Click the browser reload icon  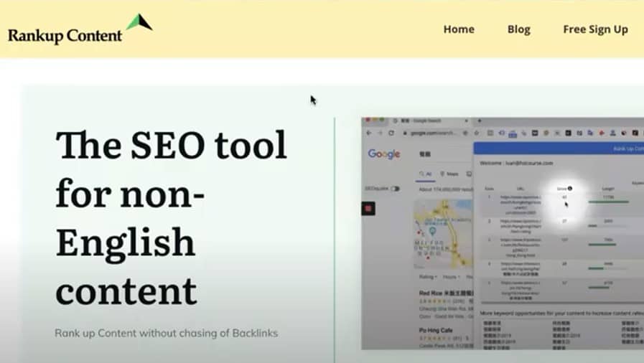pos(391,133)
